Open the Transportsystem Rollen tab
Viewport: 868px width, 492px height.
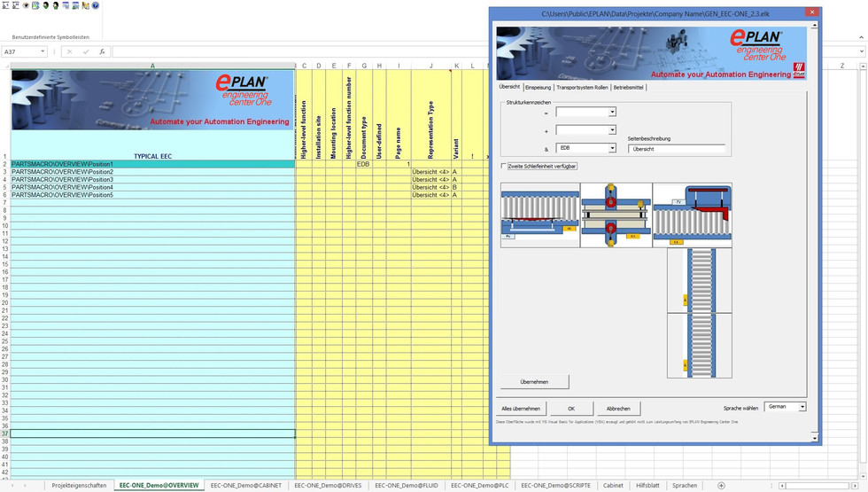coord(582,88)
